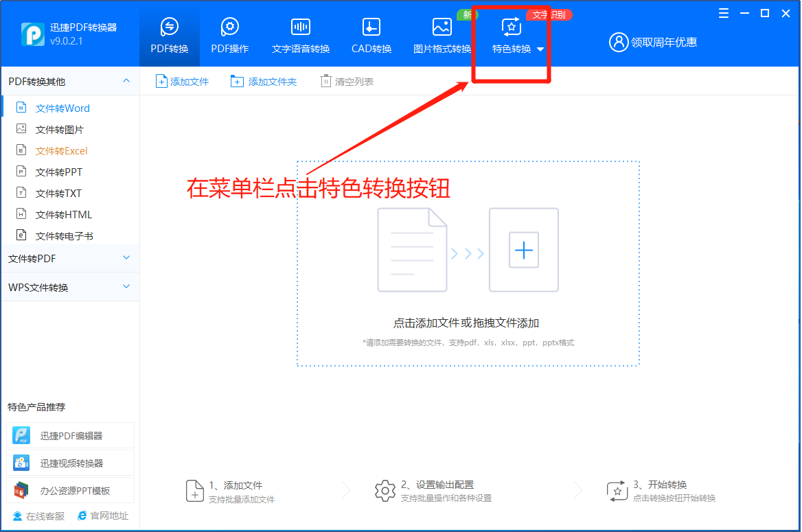Click the 迅捷PDF转换器 app logo
Screen dimensions: 802x532
click(33, 34)
